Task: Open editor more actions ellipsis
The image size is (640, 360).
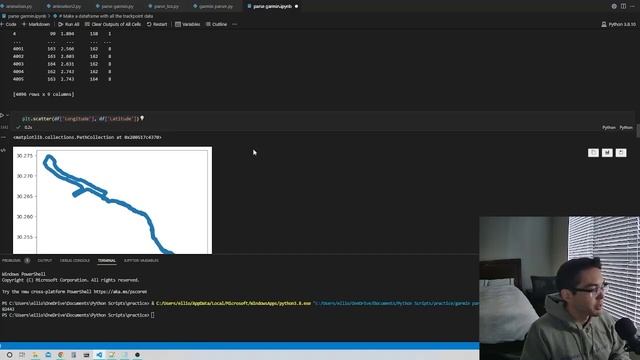Action: 633,7
